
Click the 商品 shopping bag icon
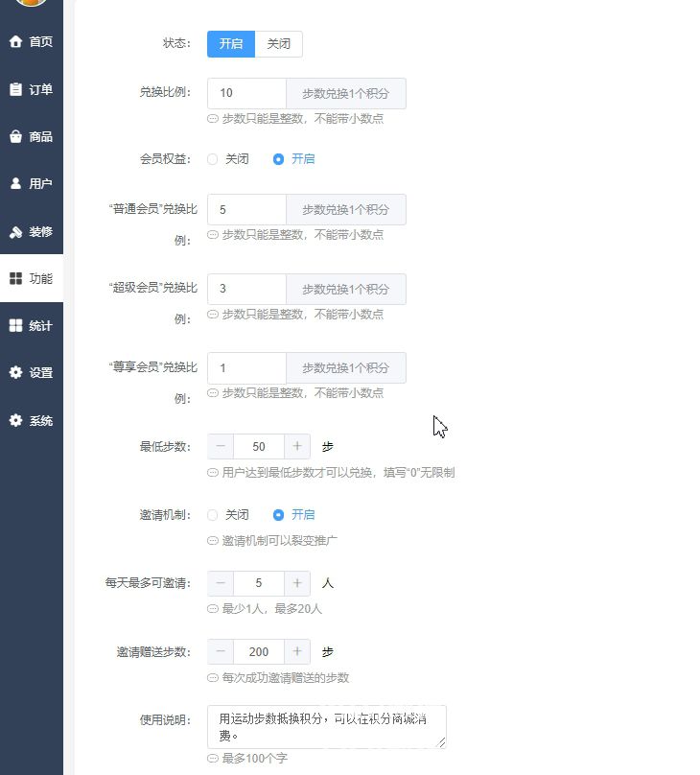point(15,136)
